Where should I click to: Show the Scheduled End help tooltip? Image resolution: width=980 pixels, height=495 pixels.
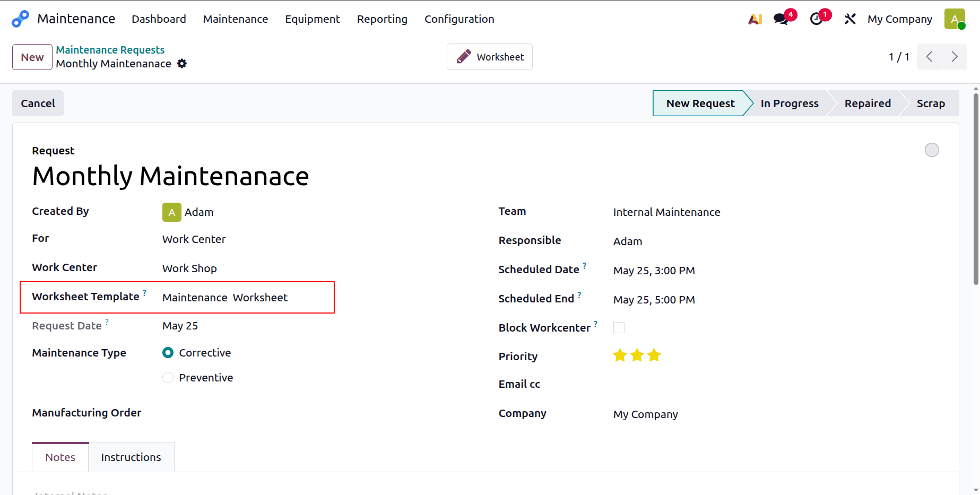579,294
